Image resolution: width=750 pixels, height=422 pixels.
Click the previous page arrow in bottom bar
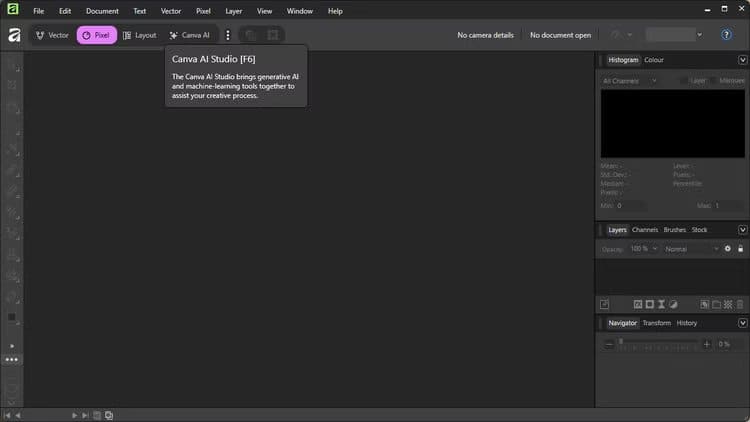(x=18, y=415)
